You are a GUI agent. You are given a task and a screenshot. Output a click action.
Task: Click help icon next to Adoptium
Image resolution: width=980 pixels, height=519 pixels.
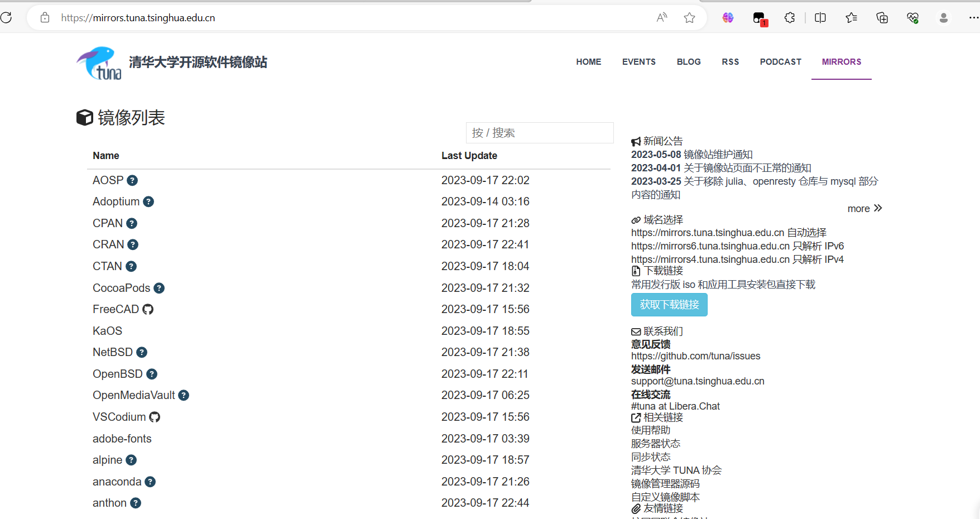(x=148, y=201)
